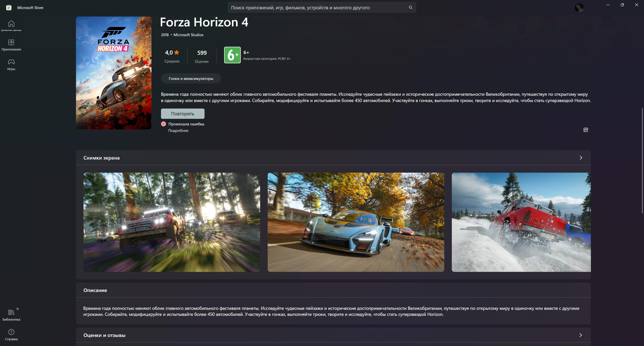Screen dimensions: 644x346
Task: Open the user profile avatar
Action: pos(579,8)
